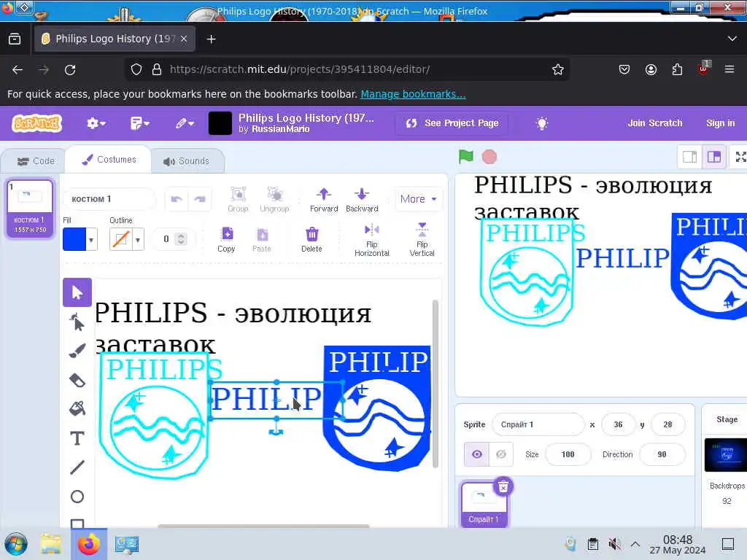Select the Philips Logo History browser tab
The image size is (747, 560).
[114, 39]
